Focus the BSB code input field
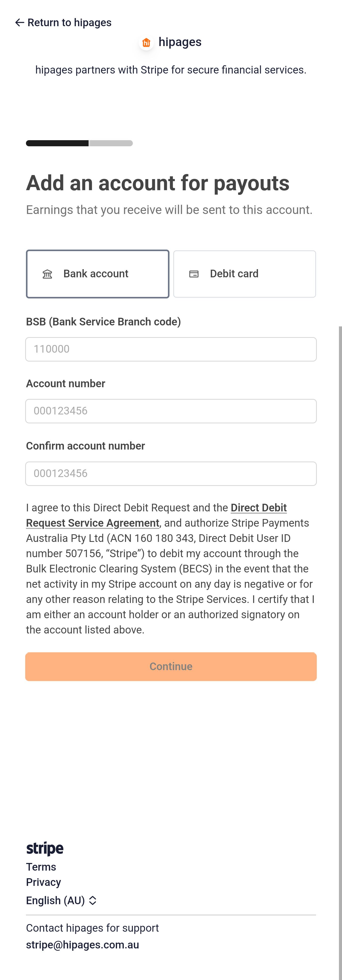The image size is (342, 980). pos(171,349)
